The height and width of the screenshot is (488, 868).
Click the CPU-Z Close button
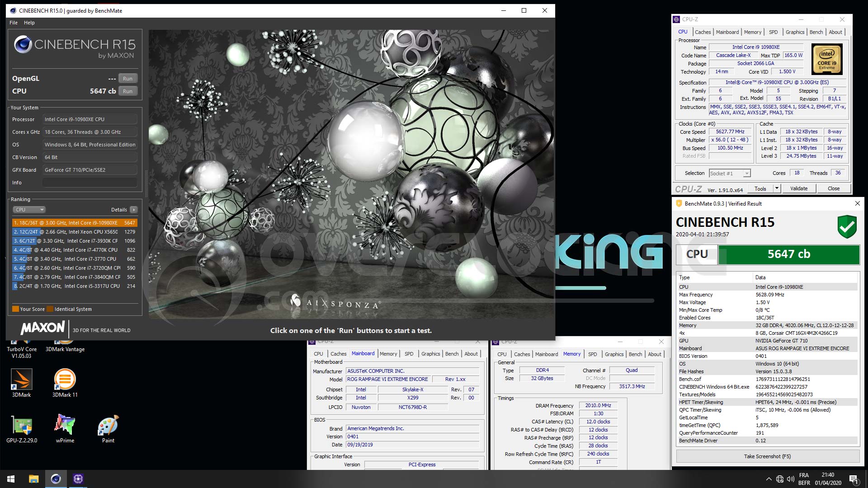tap(834, 188)
